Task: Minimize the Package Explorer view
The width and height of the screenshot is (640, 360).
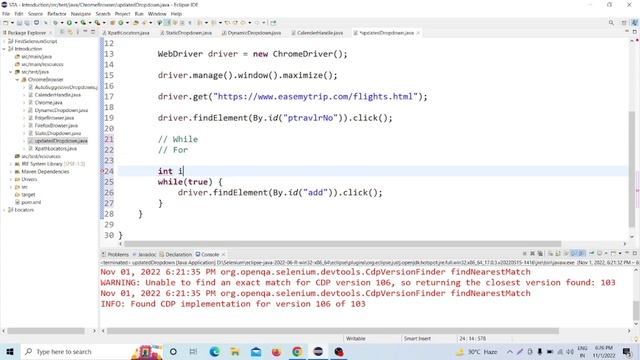Action: tap(85, 32)
